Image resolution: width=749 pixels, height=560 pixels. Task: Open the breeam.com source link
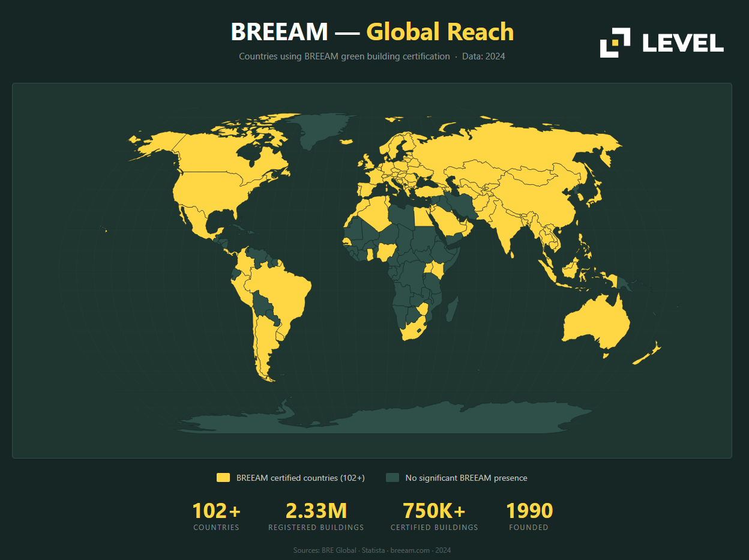point(410,550)
